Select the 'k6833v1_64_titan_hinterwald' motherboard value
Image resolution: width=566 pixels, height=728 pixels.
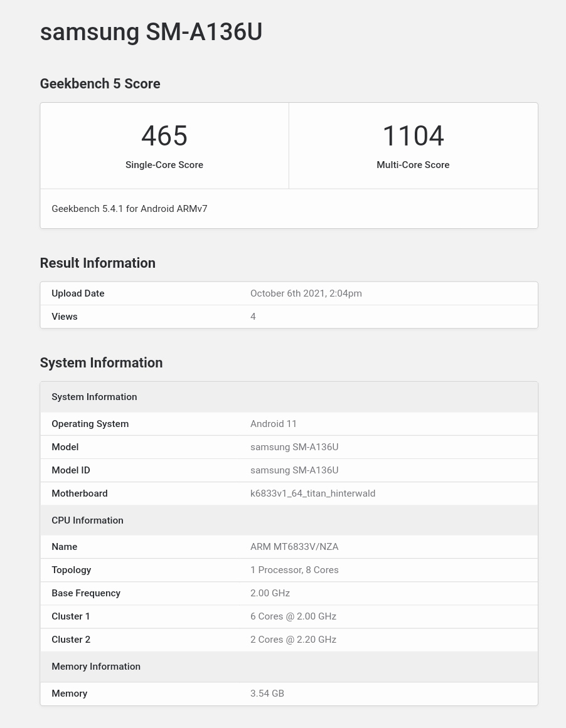(x=312, y=493)
